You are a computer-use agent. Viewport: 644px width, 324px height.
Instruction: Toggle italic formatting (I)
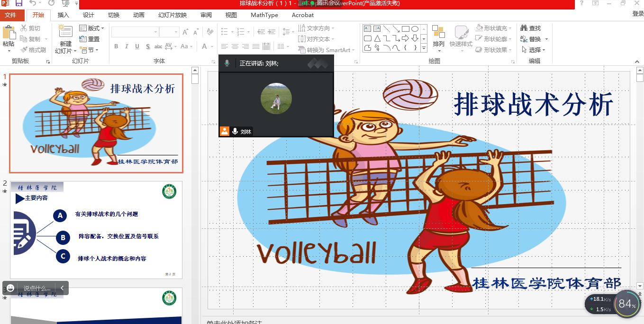point(127,46)
